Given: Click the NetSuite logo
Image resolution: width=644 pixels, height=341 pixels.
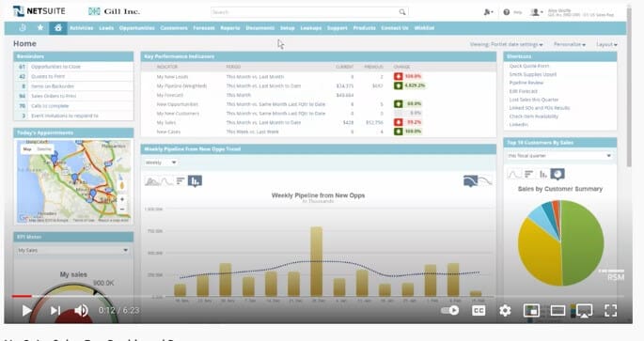Looking at the screenshot, I should (x=39, y=11).
